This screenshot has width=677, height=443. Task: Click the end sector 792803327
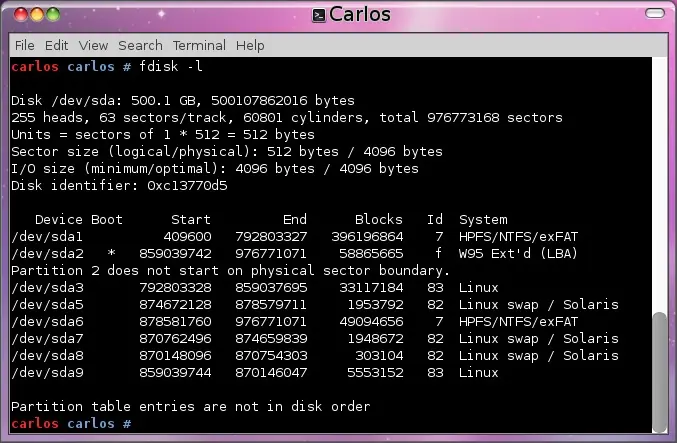271,237
